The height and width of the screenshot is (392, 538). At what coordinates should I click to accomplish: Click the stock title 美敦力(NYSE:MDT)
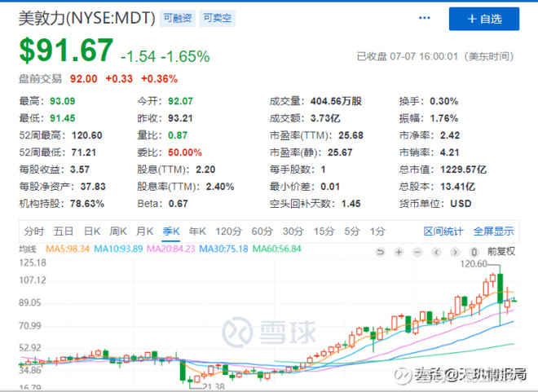coord(86,18)
